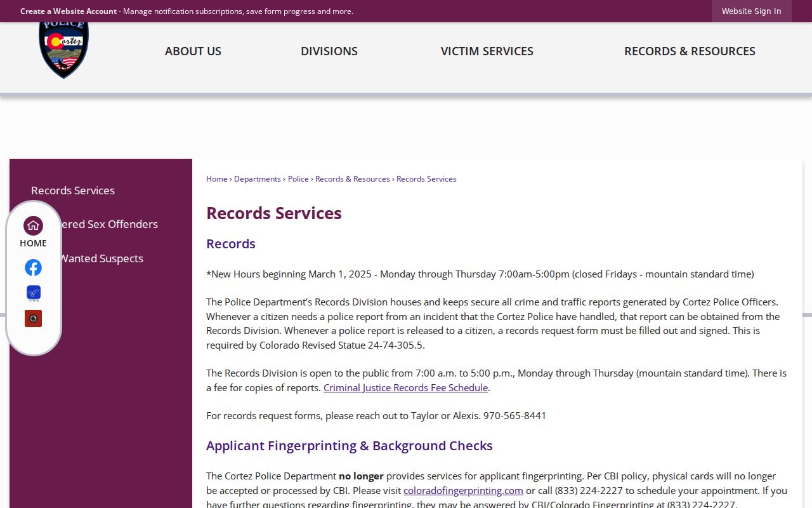The height and width of the screenshot is (508, 812).
Task: Click the phone number 970-565-8441
Action: click(x=514, y=416)
